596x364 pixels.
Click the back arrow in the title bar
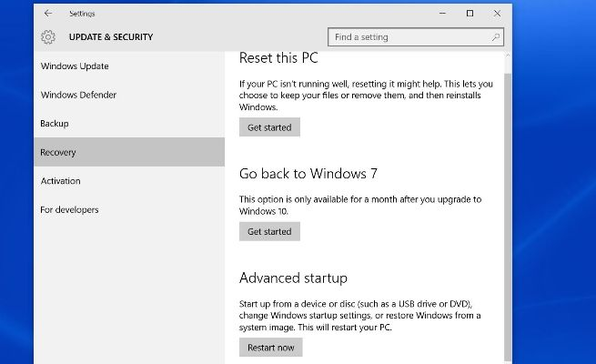pos(48,14)
